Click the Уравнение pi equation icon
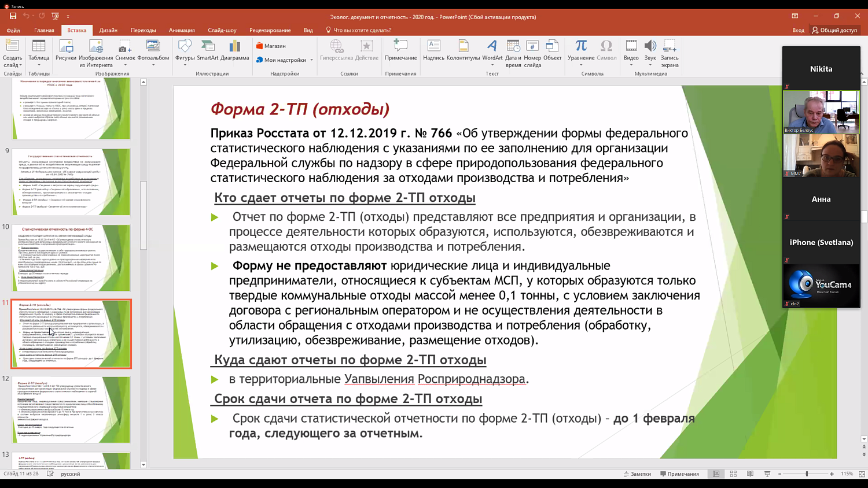 coord(581,46)
